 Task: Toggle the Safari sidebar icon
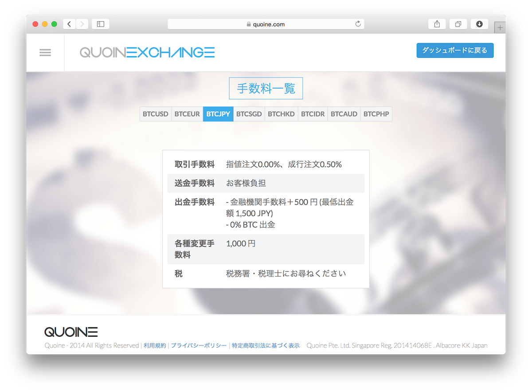(101, 24)
